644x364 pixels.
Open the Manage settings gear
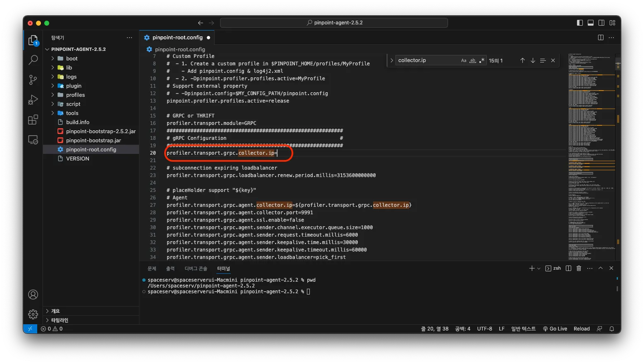[33, 314]
